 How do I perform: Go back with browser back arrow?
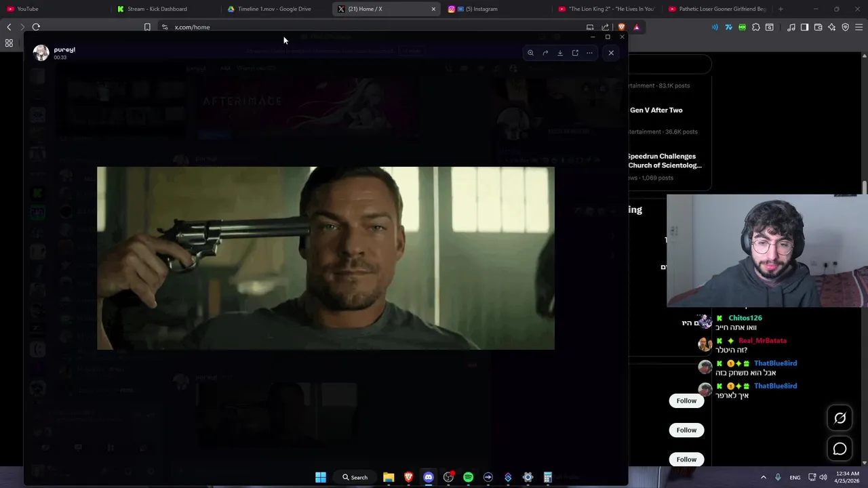(x=9, y=27)
